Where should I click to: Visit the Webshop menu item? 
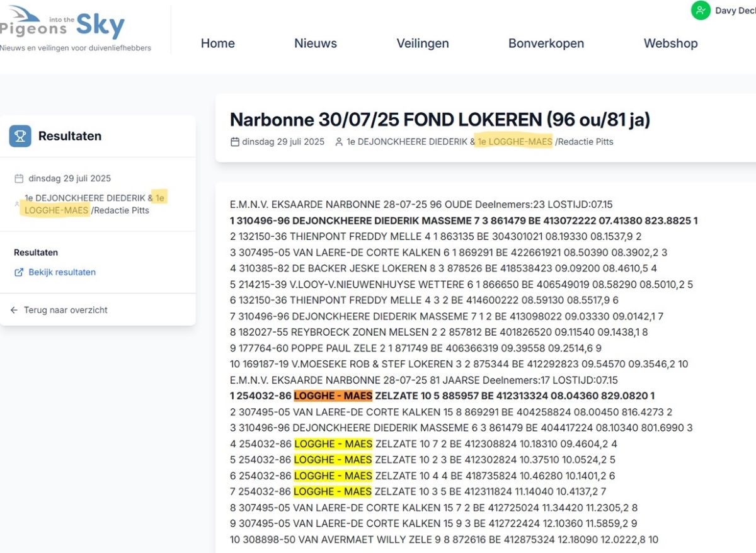[670, 43]
